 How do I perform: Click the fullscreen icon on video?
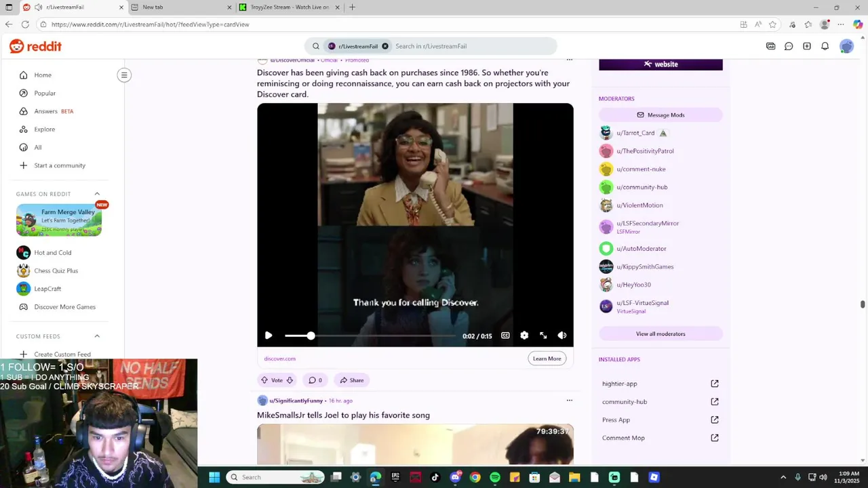coord(543,335)
